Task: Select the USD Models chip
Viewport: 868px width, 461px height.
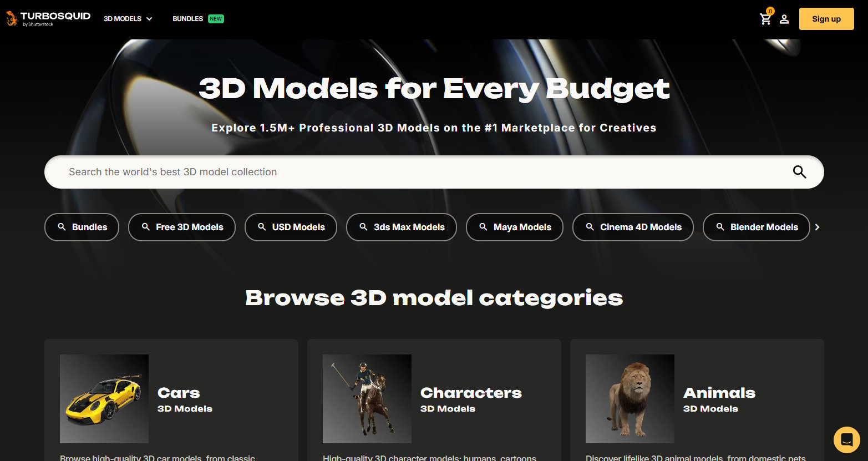Action: [x=291, y=227]
